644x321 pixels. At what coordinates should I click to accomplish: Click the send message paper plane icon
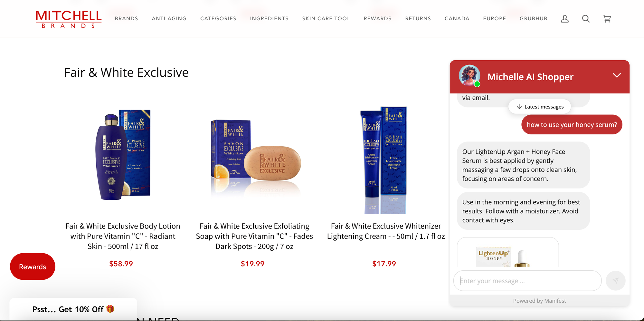coord(615,281)
